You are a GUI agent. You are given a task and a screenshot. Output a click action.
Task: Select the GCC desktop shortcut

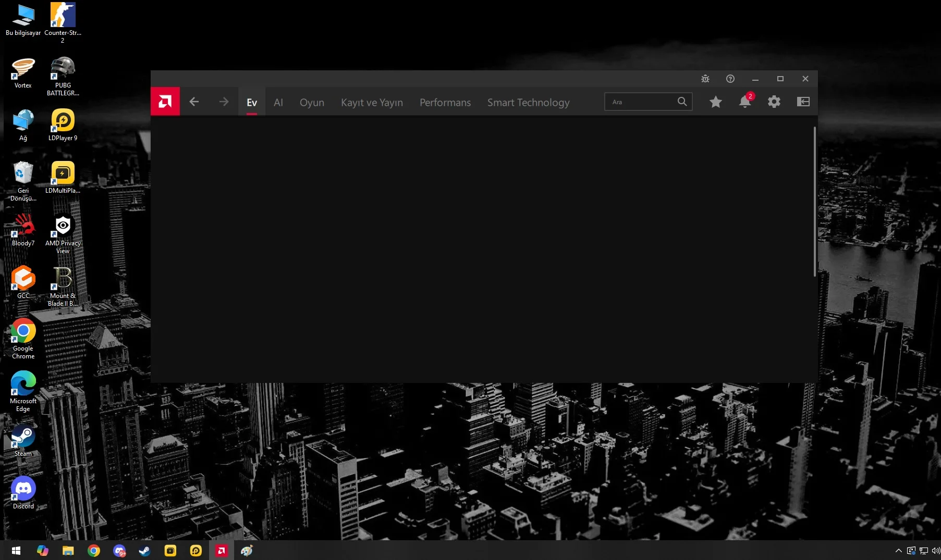point(23,282)
